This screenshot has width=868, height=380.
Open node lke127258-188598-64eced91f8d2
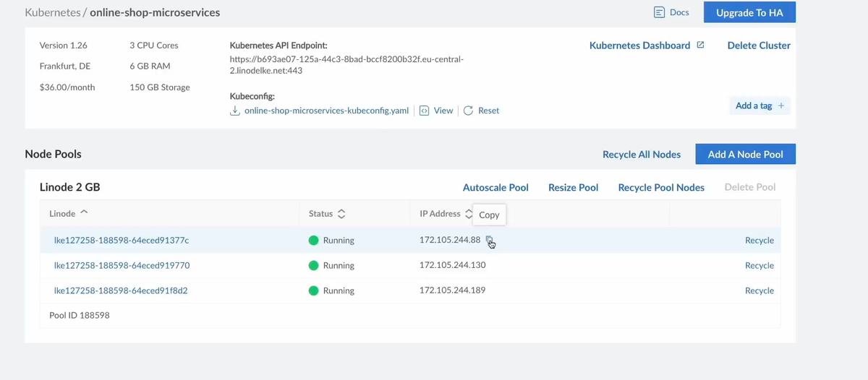[121, 290]
